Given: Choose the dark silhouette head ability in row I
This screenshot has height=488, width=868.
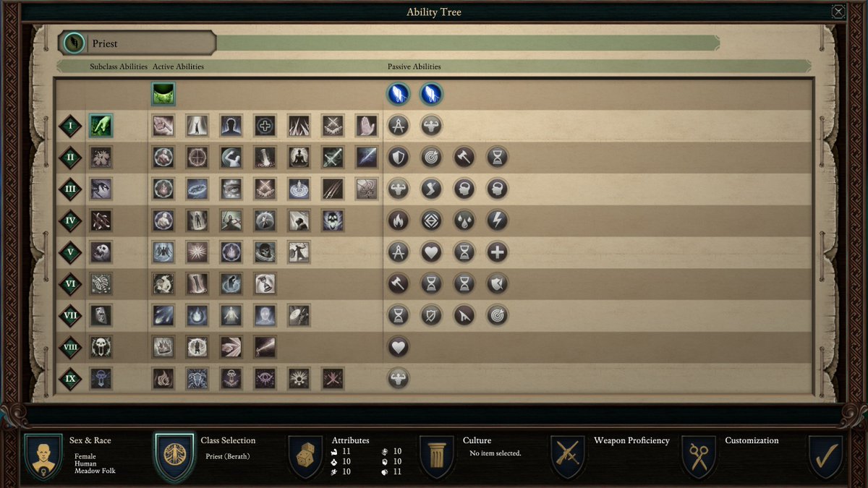Looking at the screenshot, I should coord(231,125).
